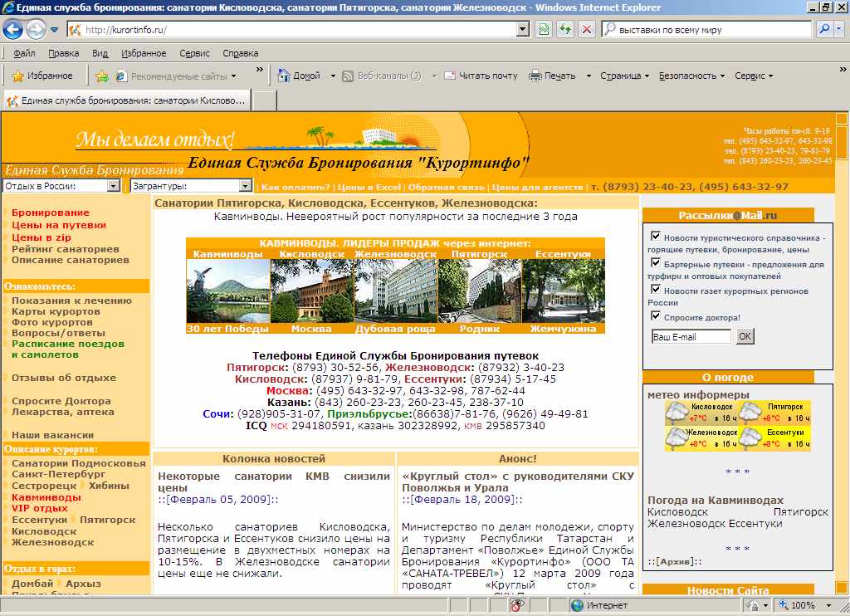Click the Stop loading red X icon
Image resolution: width=850 pixels, height=616 pixels.
[x=587, y=29]
